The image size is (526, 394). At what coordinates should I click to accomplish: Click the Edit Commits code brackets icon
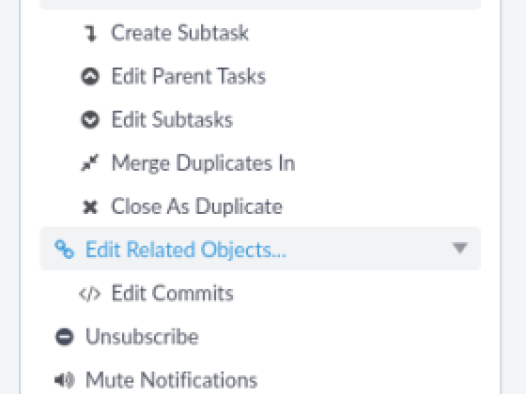90,294
